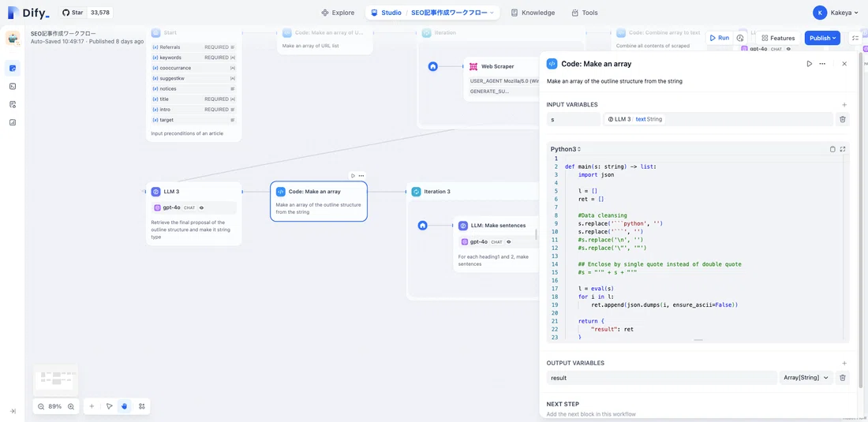
Task: Open the Features button
Action: (x=778, y=38)
